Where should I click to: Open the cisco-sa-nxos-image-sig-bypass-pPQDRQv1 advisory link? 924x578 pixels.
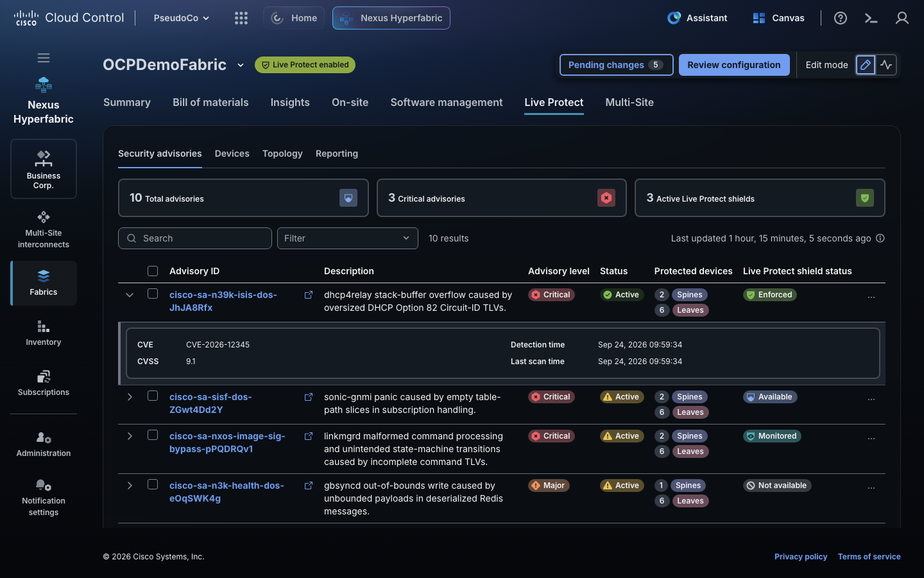coord(227,442)
